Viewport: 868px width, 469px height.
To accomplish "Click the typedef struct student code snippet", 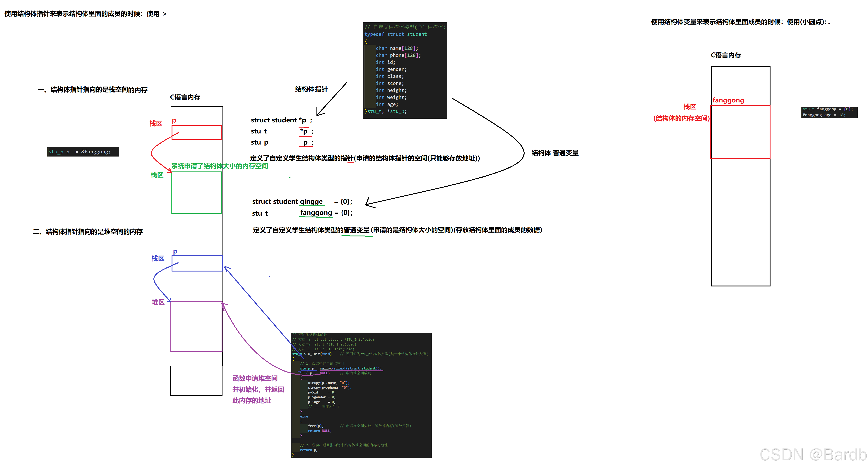I will [x=405, y=70].
